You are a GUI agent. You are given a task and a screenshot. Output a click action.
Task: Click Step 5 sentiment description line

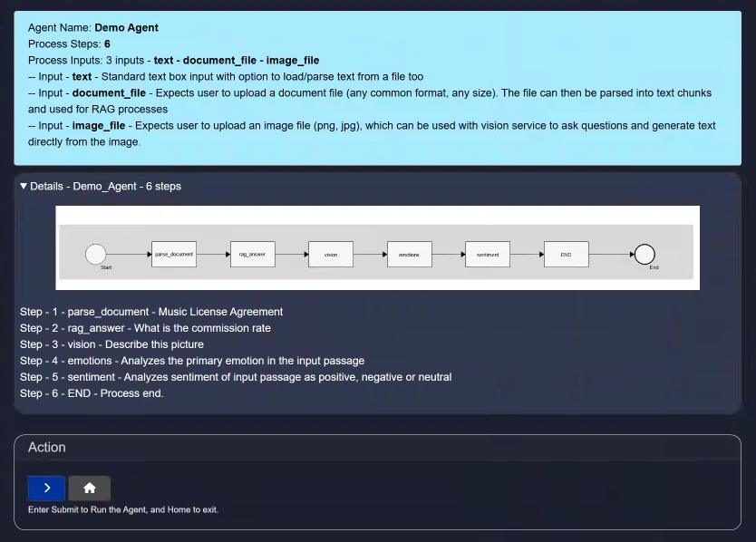[x=236, y=377]
